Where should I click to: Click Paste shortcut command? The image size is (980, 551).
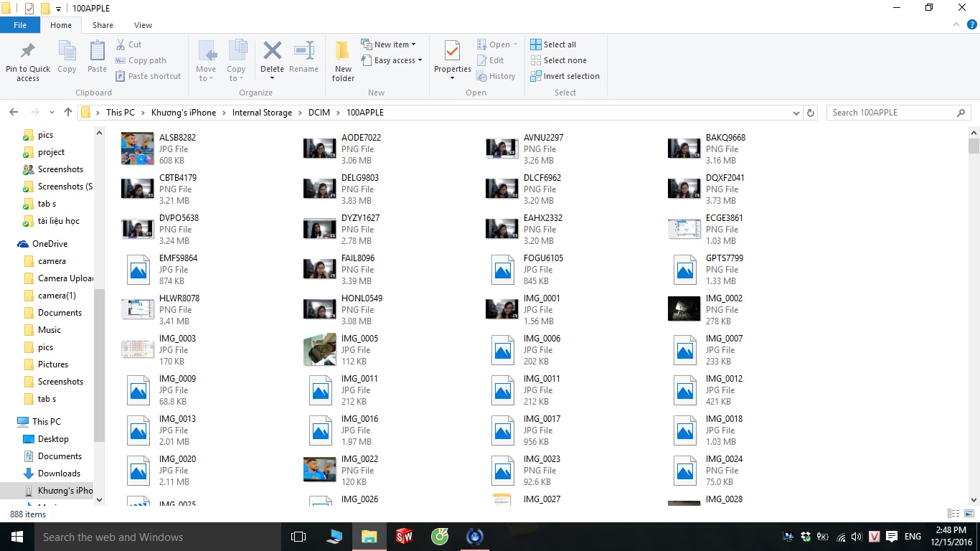click(x=148, y=76)
